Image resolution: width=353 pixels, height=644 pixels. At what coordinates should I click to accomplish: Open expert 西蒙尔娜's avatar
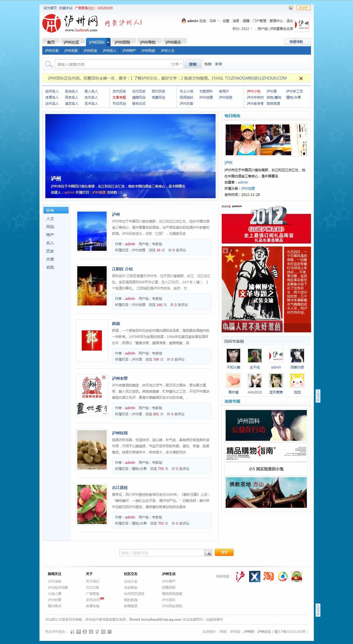[297, 356]
